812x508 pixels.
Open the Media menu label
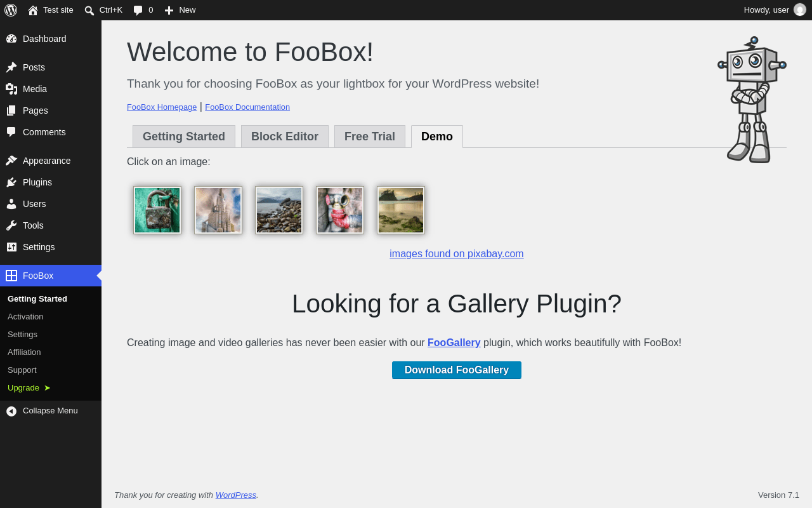[35, 89]
